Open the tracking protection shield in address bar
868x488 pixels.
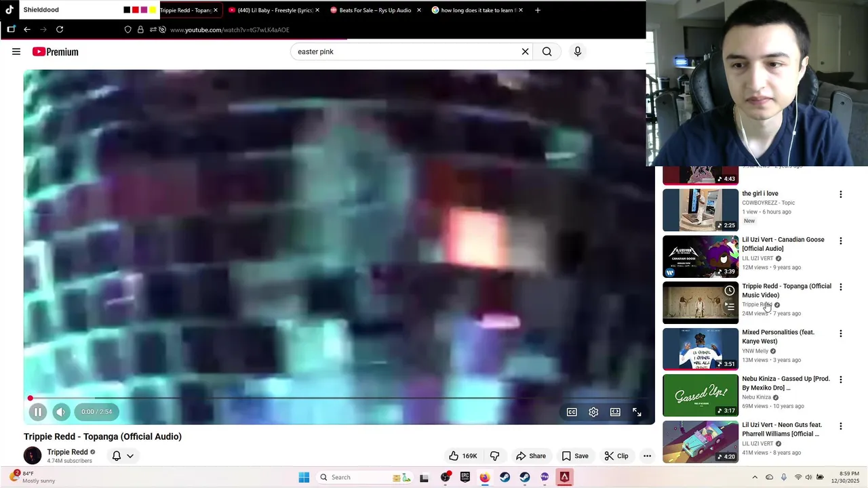(127, 30)
